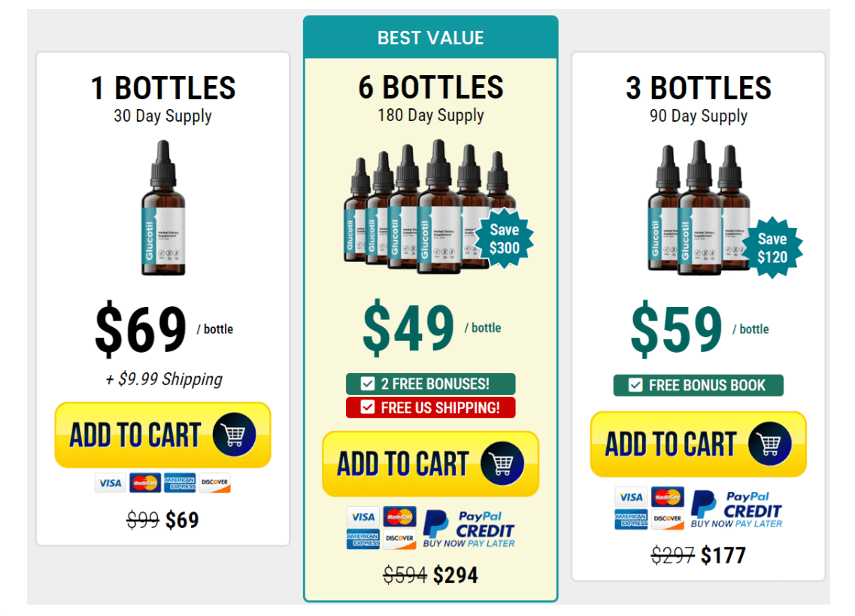The image size is (855, 616).
Task: Click the Discover logo under 1 Bottles
Action: 215,483
